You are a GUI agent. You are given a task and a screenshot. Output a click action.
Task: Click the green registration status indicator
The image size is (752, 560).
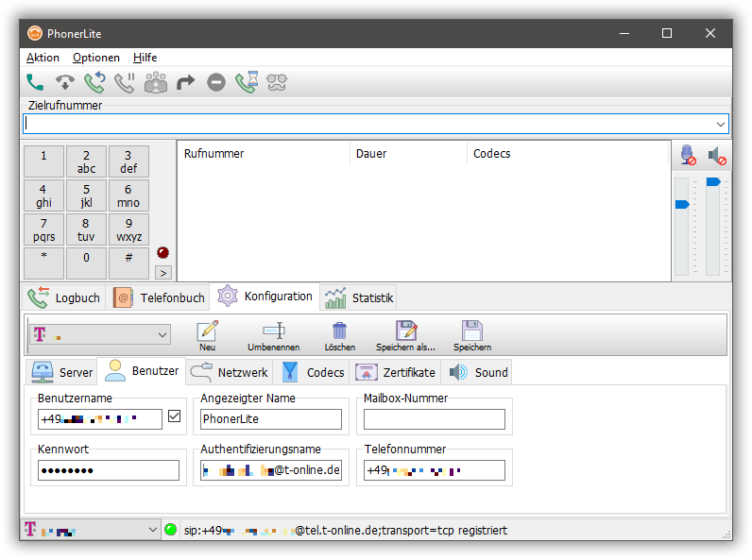[x=170, y=530]
